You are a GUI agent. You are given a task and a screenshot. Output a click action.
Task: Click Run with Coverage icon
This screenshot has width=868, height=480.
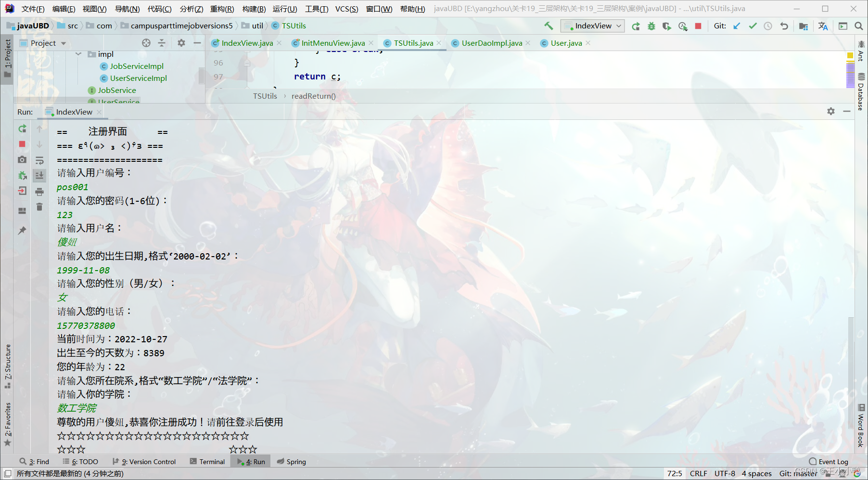click(x=667, y=26)
